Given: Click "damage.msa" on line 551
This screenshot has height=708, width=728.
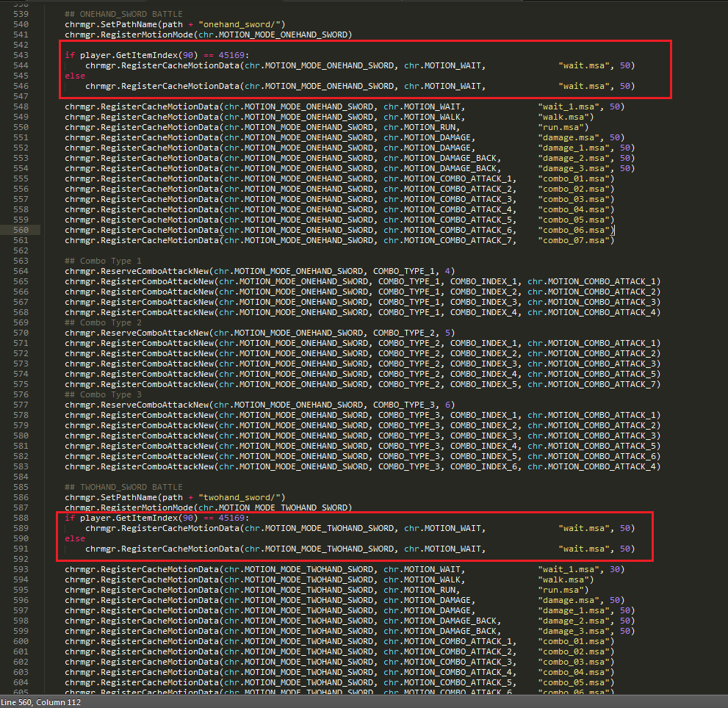Looking at the screenshot, I should pyautogui.click(x=569, y=137).
